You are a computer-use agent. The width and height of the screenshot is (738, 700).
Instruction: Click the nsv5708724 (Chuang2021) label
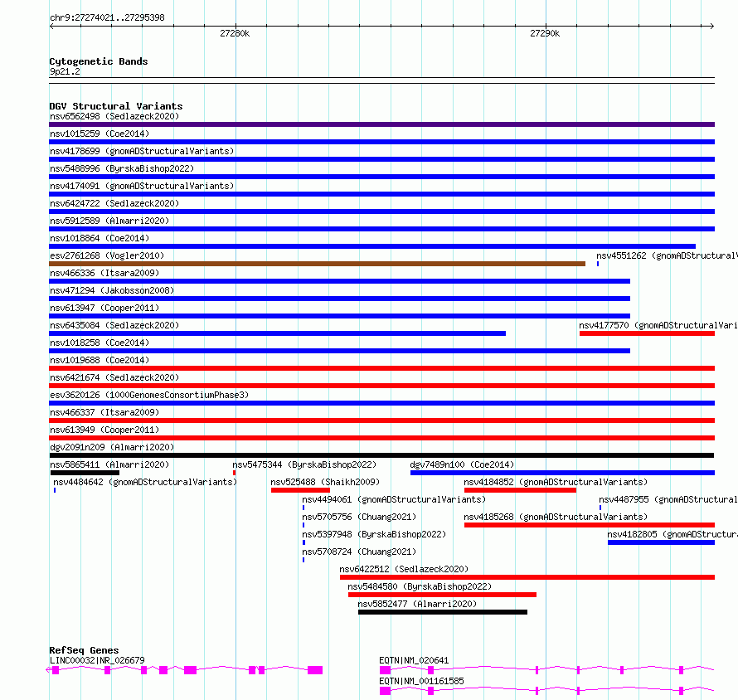coord(359,552)
